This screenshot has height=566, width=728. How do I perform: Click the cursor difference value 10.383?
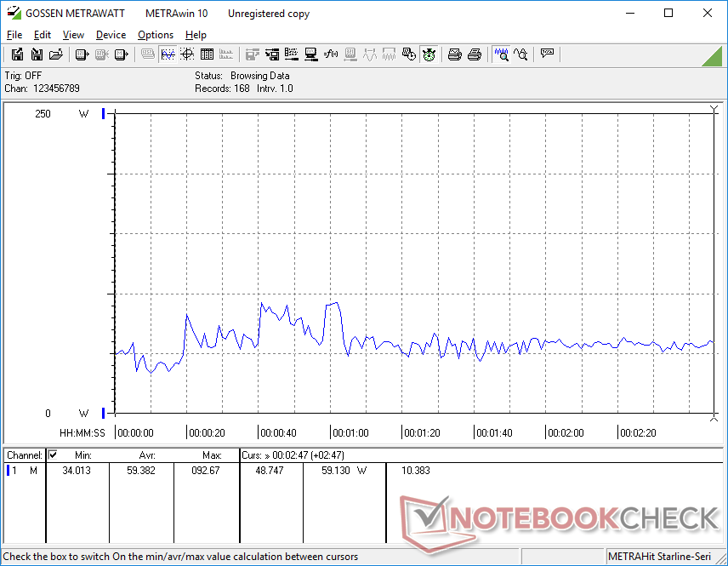pos(416,471)
